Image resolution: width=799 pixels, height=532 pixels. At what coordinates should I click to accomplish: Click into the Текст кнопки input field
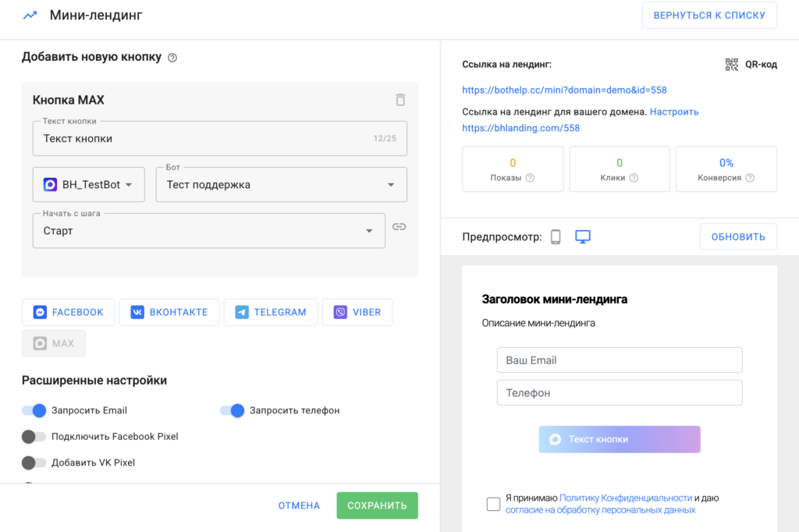click(x=203, y=139)
